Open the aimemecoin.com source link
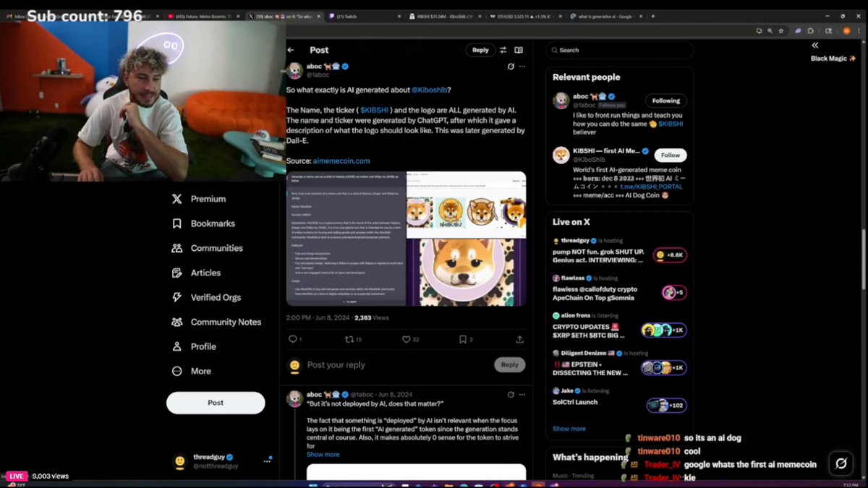 point(341,160)
